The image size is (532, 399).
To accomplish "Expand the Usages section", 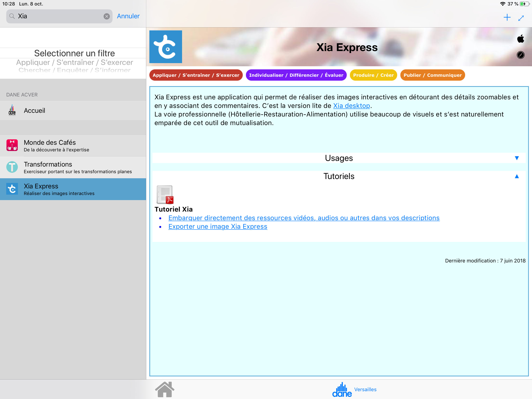I will click(x=517, y=158).
